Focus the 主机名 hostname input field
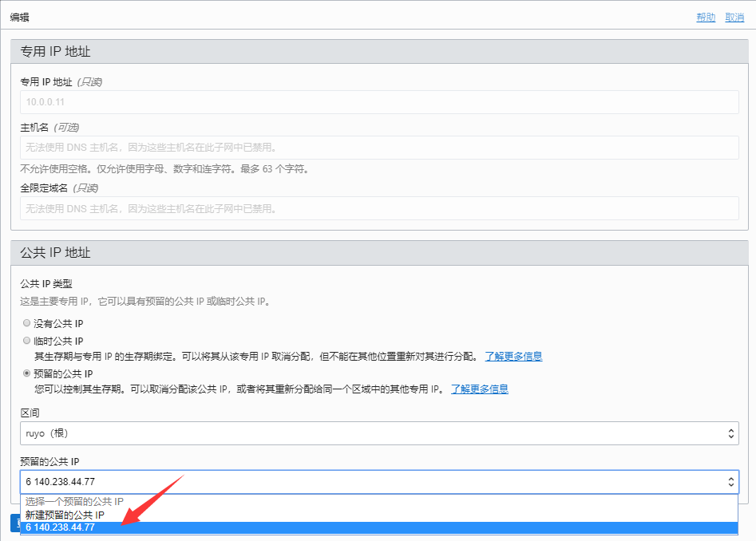Screen dimensions: 756x541 379,148
